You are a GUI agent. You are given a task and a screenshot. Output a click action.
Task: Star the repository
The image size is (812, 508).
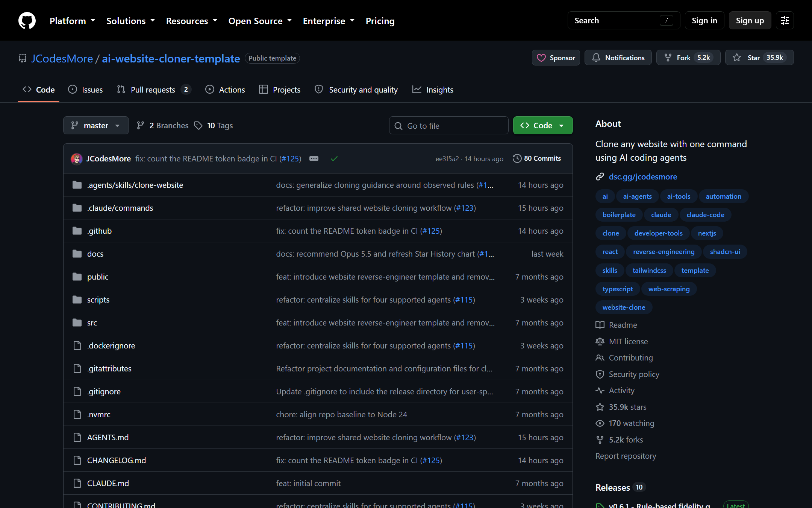point(759,58)
